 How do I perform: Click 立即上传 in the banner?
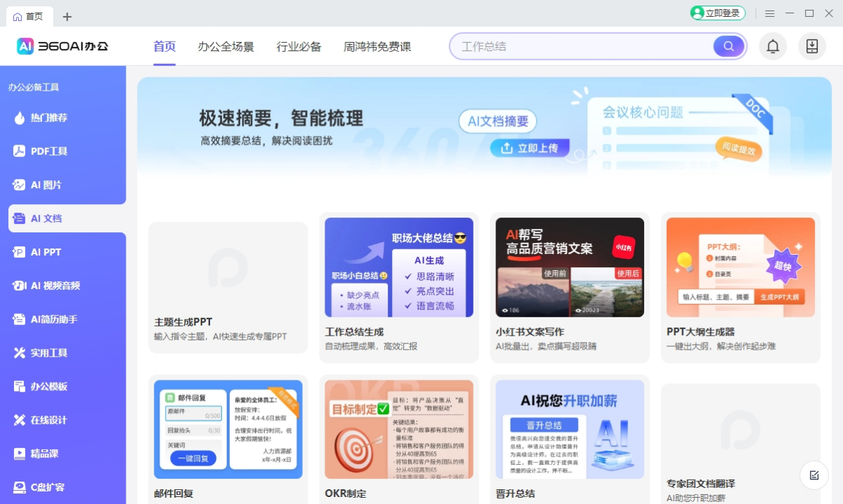(530, 148)
